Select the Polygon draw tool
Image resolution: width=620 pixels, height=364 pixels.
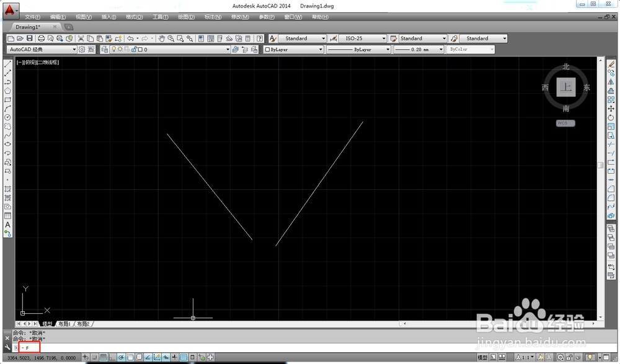(7, 91)
